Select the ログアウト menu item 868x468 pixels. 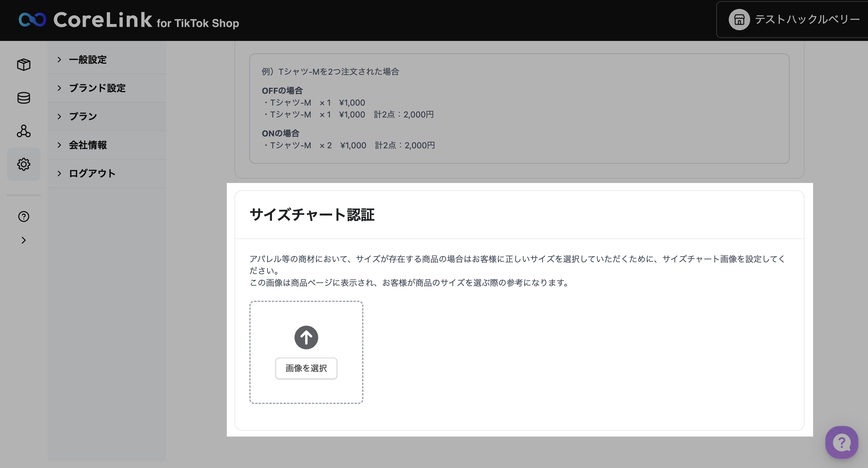click(x=92, y=174)
